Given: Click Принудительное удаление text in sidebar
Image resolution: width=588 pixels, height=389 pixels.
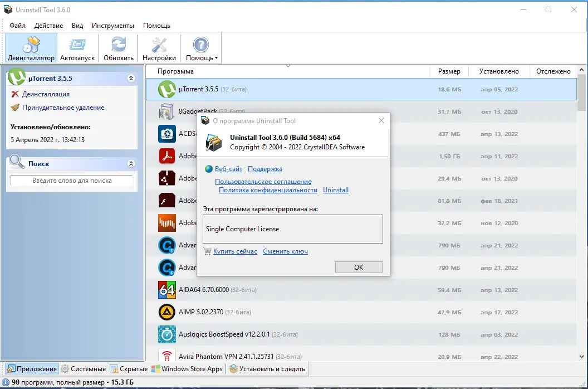Looking at the screenshot, I should (63, 108).
